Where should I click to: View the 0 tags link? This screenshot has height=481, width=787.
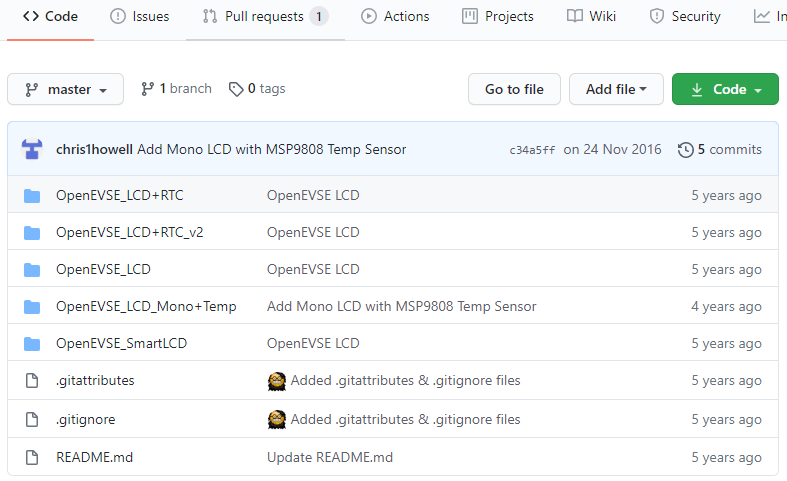tap(257, 89)
